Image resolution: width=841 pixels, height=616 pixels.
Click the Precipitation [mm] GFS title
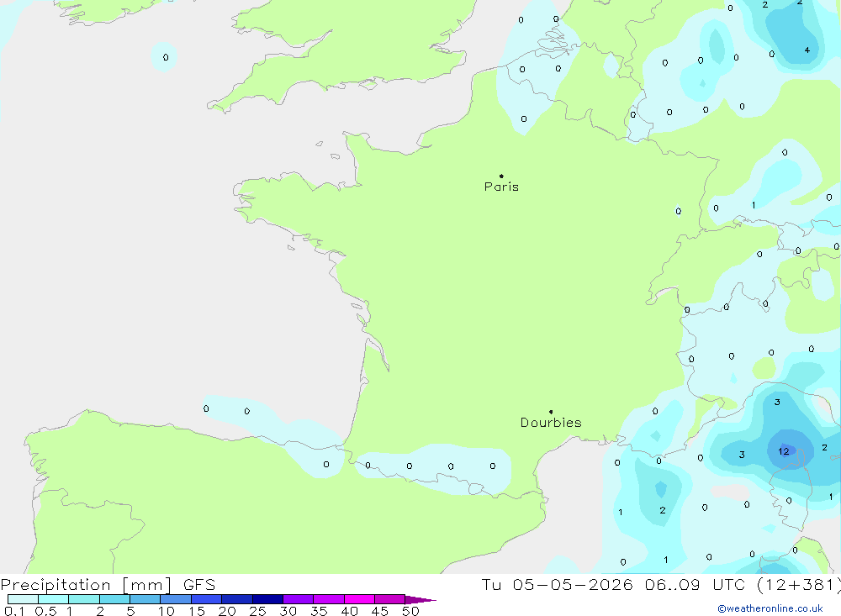pyautogui.click(x=108, y=584)
